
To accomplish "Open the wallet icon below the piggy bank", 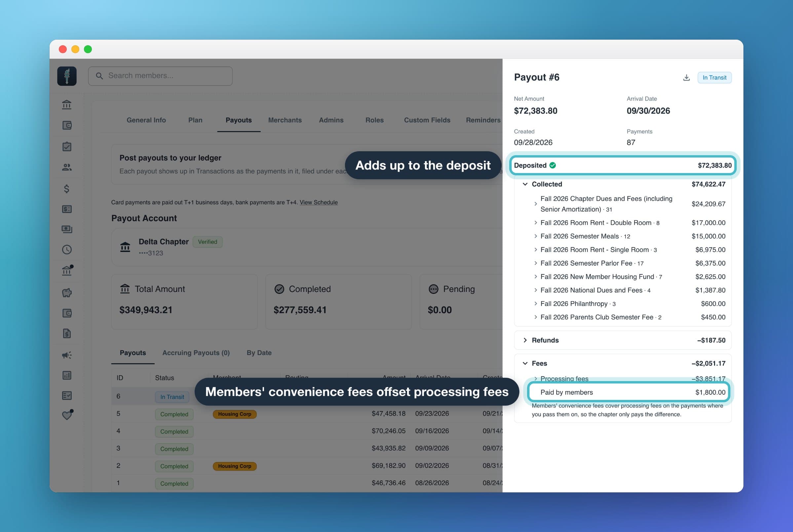I will coord(67,313).
